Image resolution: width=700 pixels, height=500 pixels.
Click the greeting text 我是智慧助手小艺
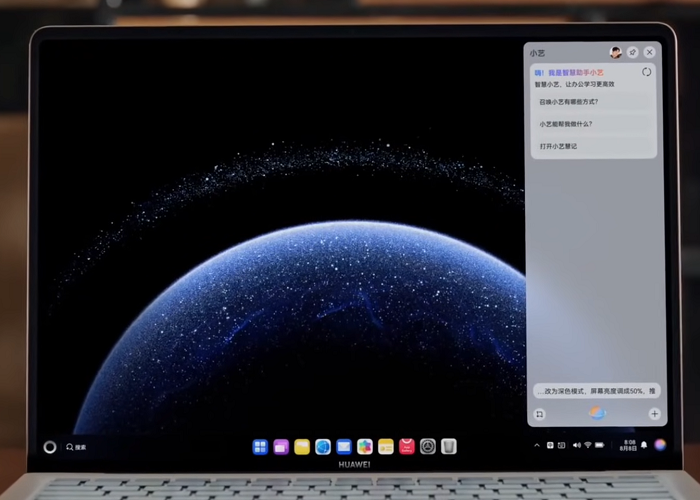pyautogui.click(x=576, y=73)
